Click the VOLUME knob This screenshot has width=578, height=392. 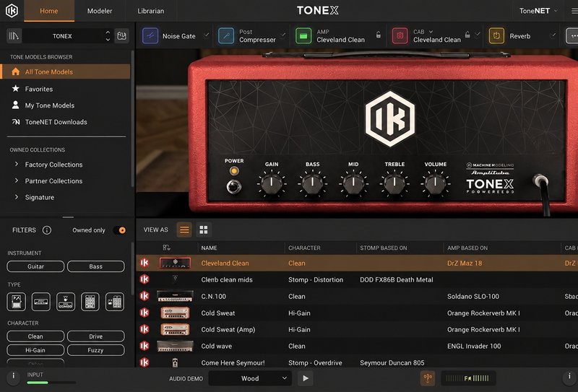[436, 183]
